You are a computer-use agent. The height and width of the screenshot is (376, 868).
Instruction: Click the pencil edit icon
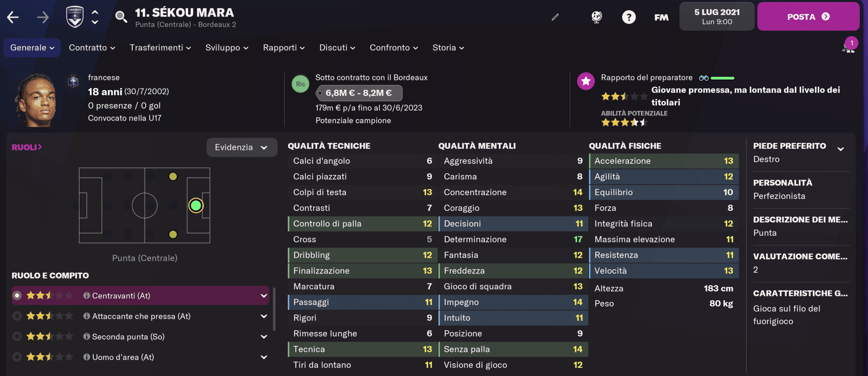point(555,17)
